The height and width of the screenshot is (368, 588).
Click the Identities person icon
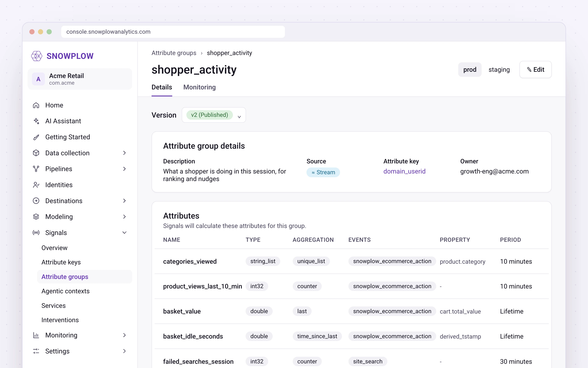click(x=36, y=185)
